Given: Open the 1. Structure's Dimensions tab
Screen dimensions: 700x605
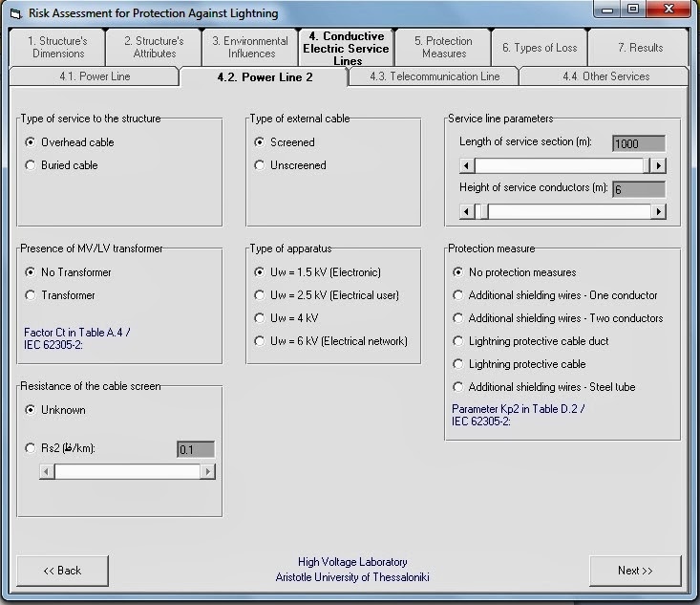Looking at the screenshot, I should (x=56, y=48).
